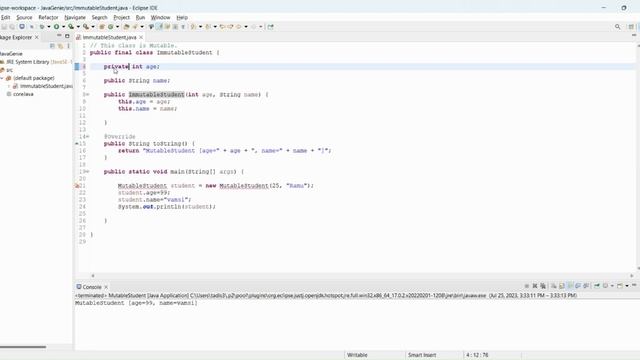
Task: Click the search magnifier icon at top right
Action: (618, 27)
